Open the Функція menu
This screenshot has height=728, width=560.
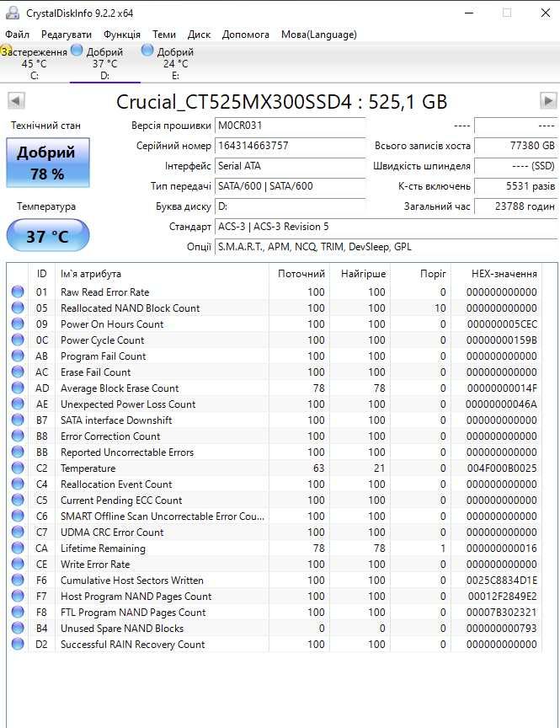pyautogui.click(x=122, y=35)
